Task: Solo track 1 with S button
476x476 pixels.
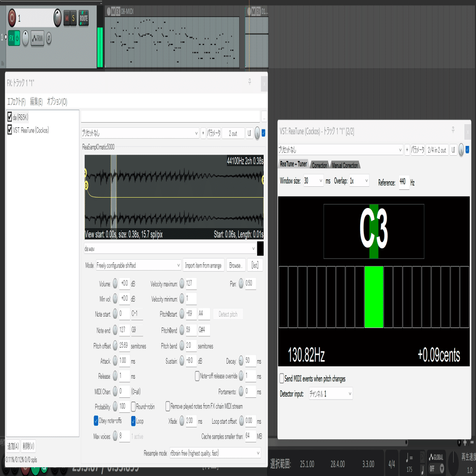Action: (x=73, y=18)
